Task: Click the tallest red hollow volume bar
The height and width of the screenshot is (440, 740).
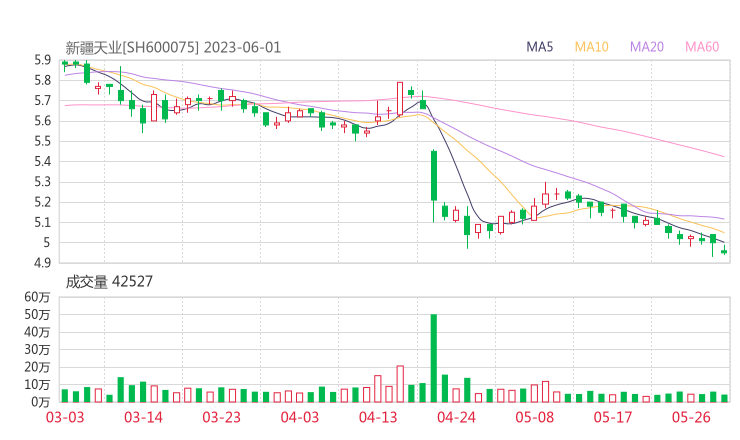Action: 400,384
